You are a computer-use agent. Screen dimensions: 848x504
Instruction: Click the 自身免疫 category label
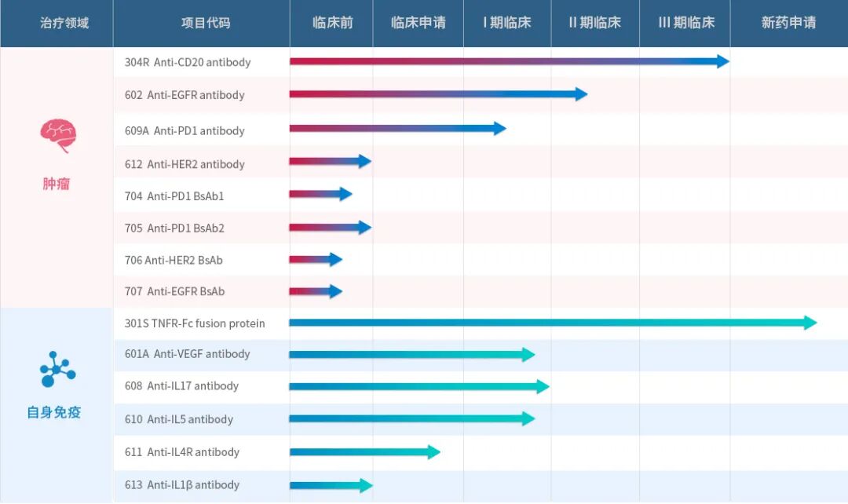click(x=54, y=412)
